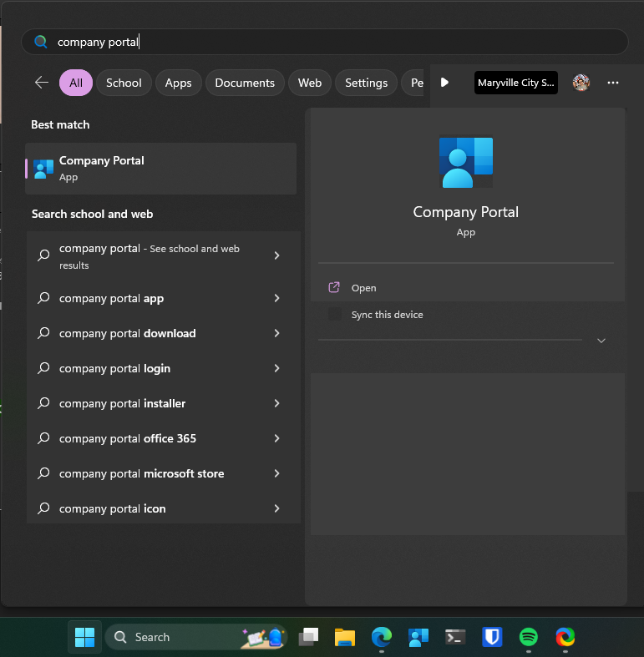Go back with the left arrow icon
Viewport: 644px width, 657px height.
point(42,83)
